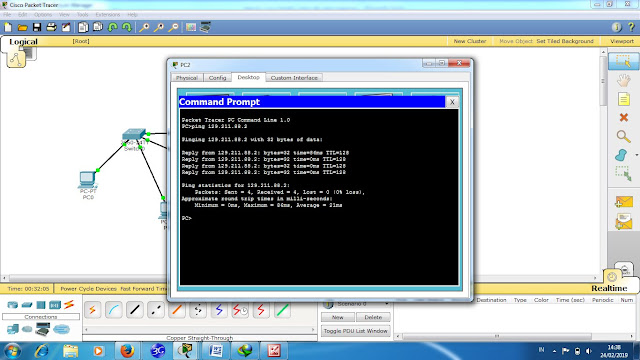Click Set Tiled Background
640x360 pixels.
pyautogui.click(x=565, y=41)
